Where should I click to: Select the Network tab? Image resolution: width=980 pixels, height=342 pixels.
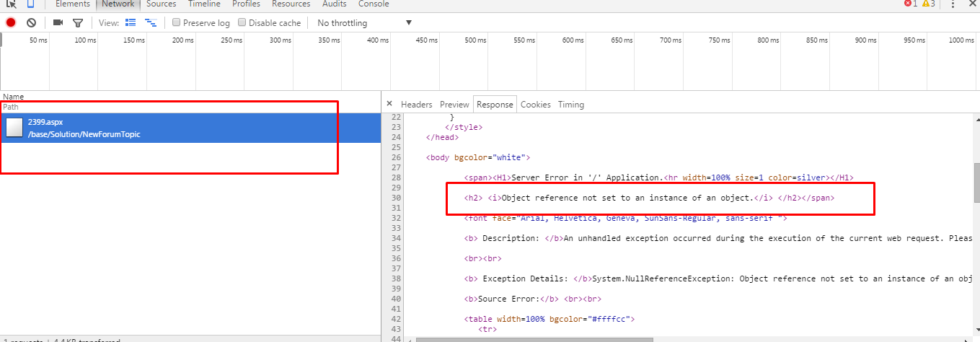click(118, 4)
